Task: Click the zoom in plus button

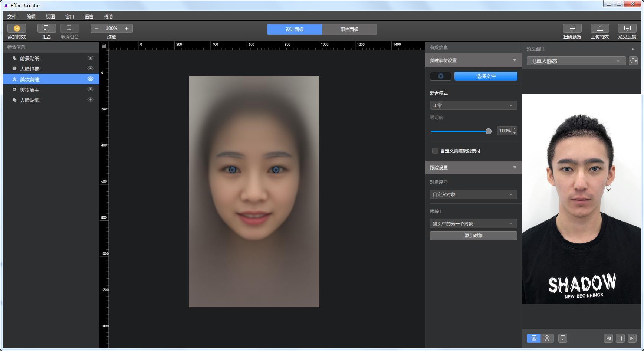Action: coord(126,29)
